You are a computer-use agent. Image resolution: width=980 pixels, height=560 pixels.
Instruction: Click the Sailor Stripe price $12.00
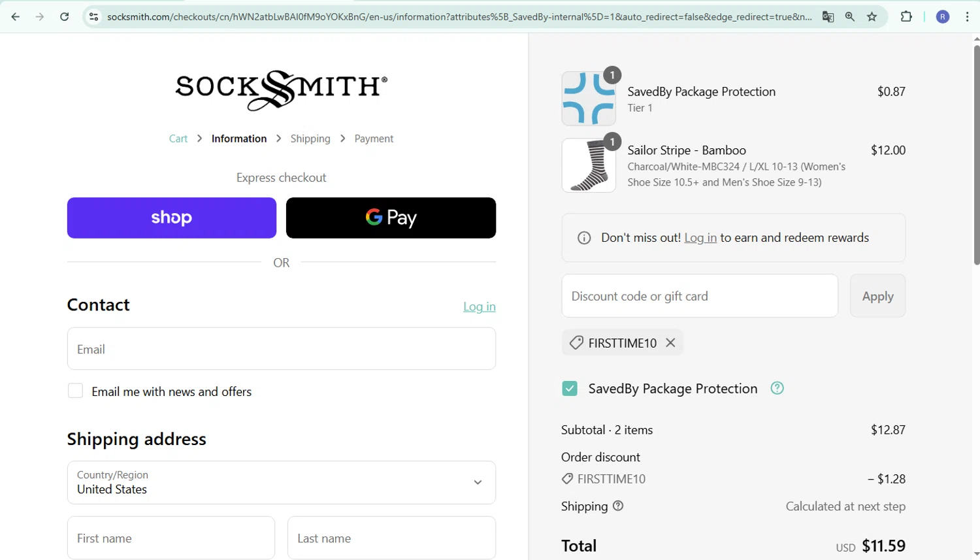tap(888, 150)
